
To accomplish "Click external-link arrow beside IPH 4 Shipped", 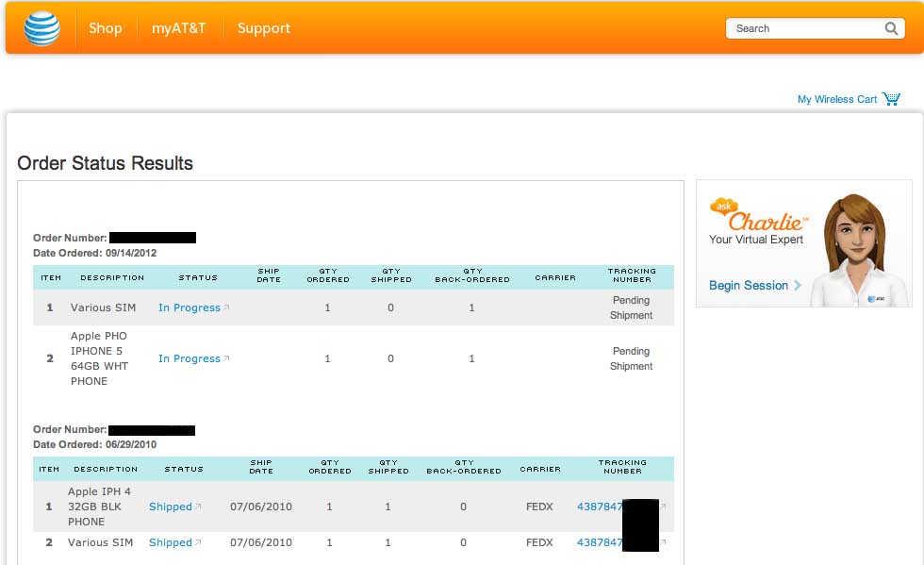I will click(x=198, y=506).
